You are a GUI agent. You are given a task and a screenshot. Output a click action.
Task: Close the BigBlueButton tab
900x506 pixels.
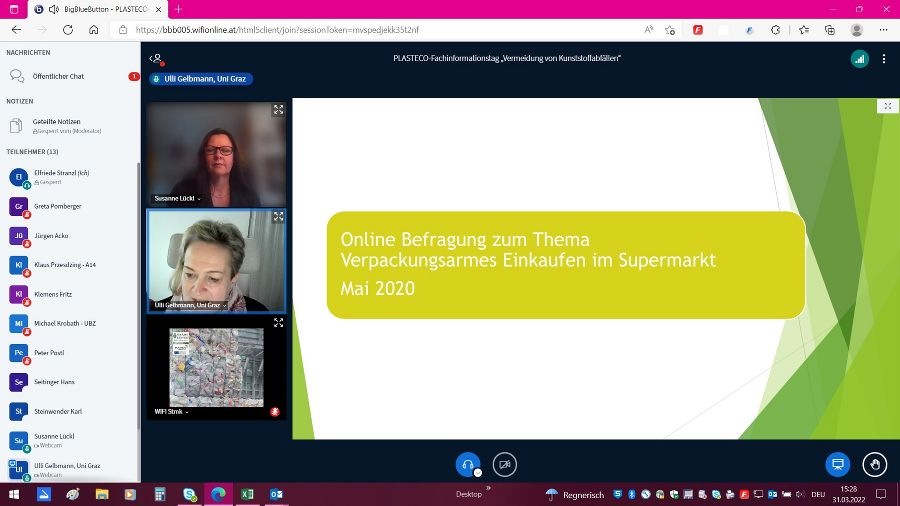tap(158, 9)
